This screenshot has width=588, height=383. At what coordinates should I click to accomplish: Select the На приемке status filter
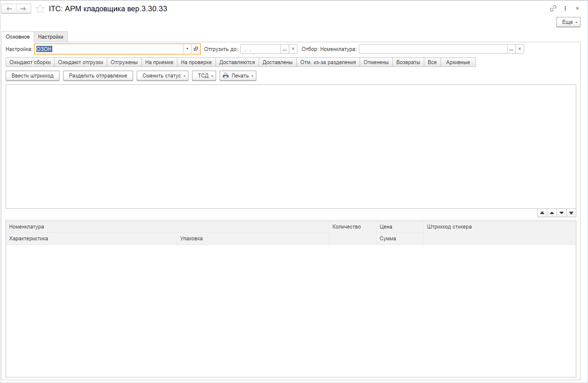159,62
